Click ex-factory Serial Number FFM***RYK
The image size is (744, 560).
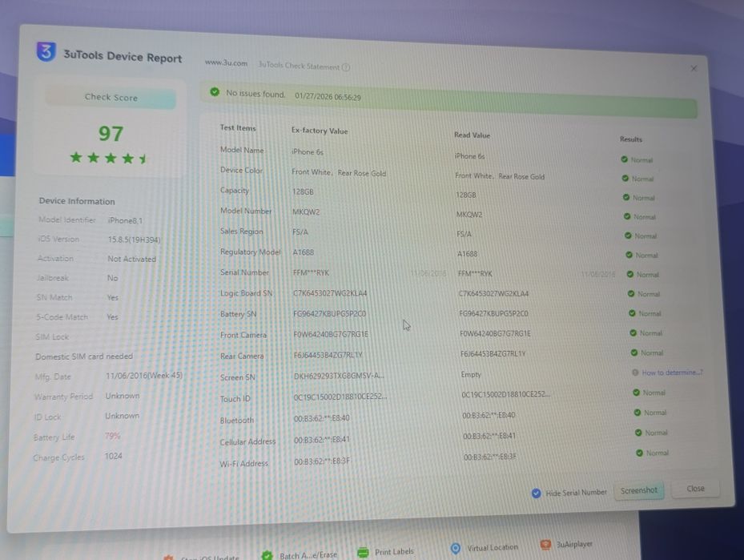pos(311,273)
